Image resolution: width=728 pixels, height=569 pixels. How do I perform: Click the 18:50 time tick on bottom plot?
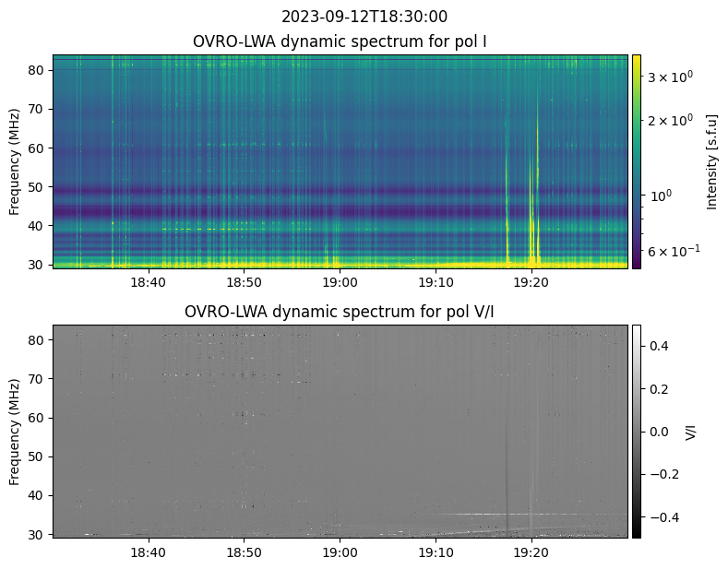point(244,552)
